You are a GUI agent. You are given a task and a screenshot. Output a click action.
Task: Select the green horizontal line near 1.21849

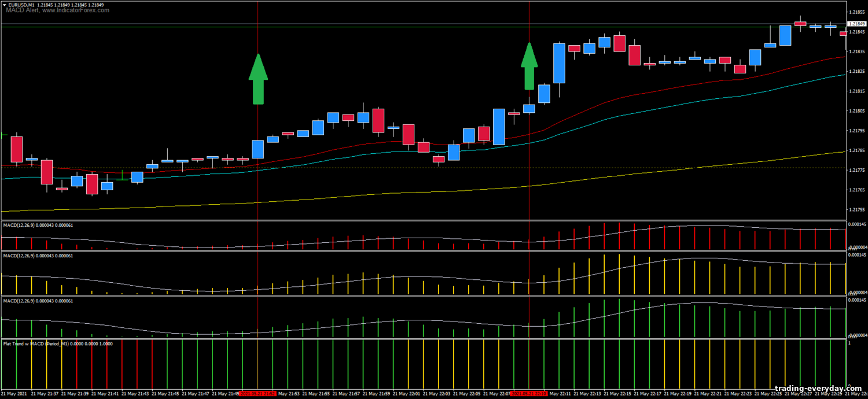[x=422, y=27]
